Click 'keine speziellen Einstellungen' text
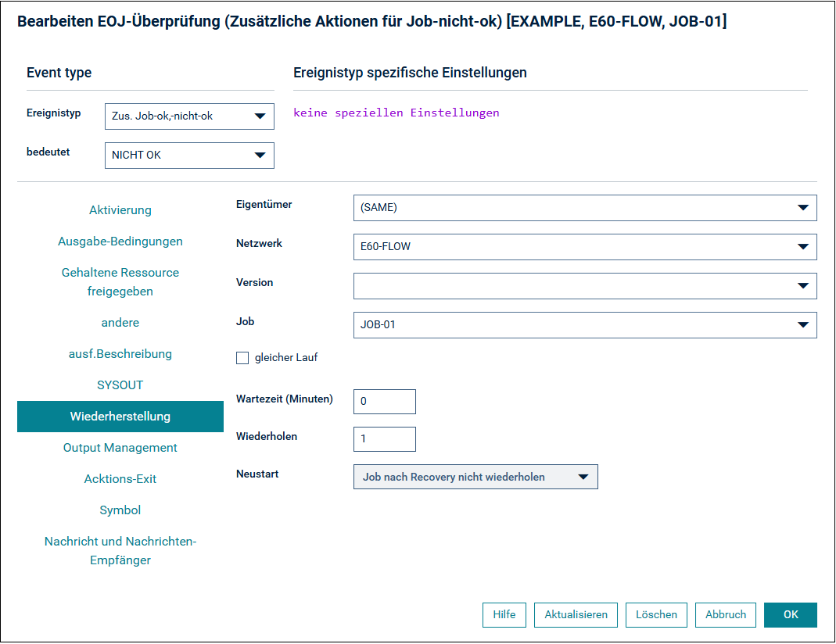 [x=396, y=113]
